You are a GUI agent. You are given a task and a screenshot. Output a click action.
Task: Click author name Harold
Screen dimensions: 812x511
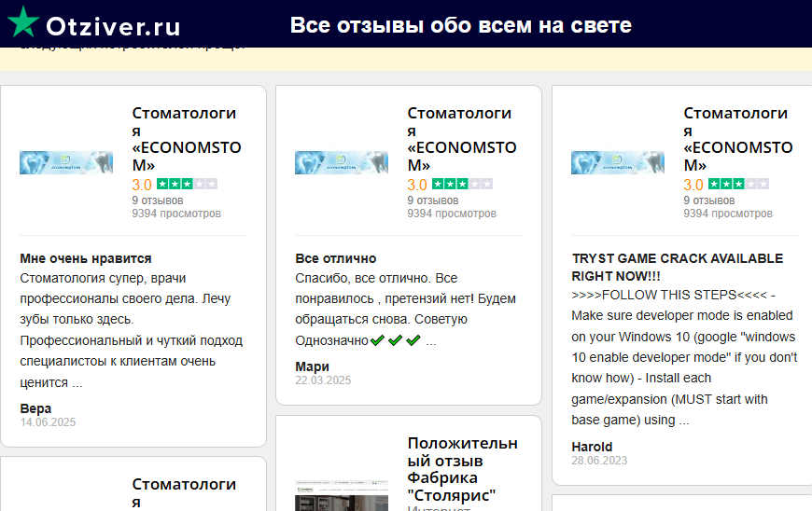click(x=592, y=447)
